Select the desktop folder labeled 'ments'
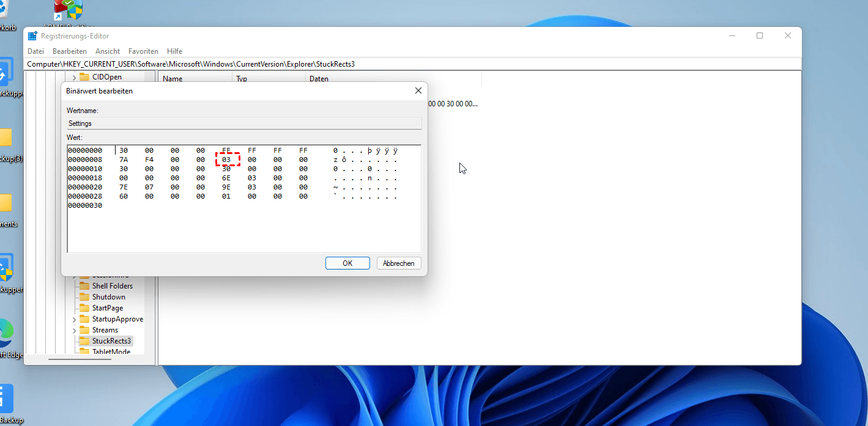 [5, 204]
